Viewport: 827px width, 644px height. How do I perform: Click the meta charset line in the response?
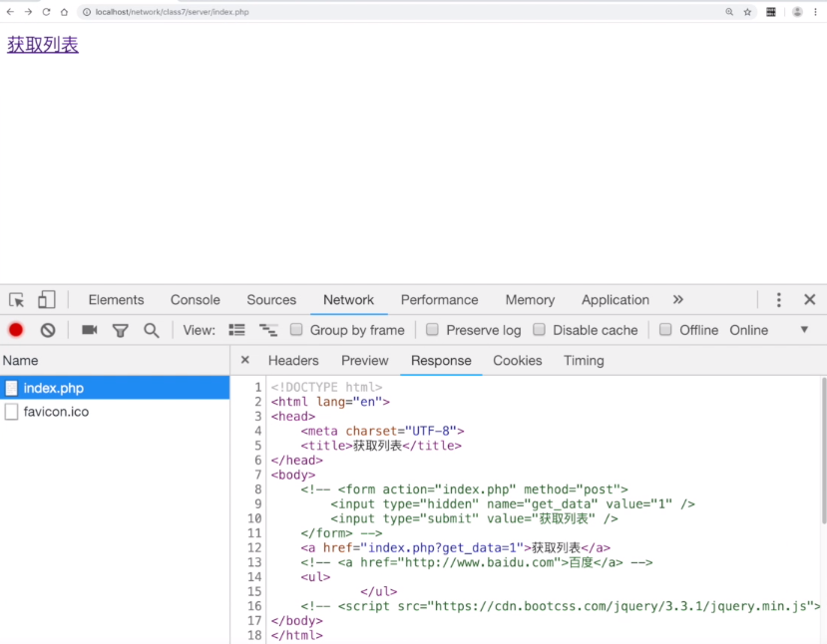pos(382,431)
